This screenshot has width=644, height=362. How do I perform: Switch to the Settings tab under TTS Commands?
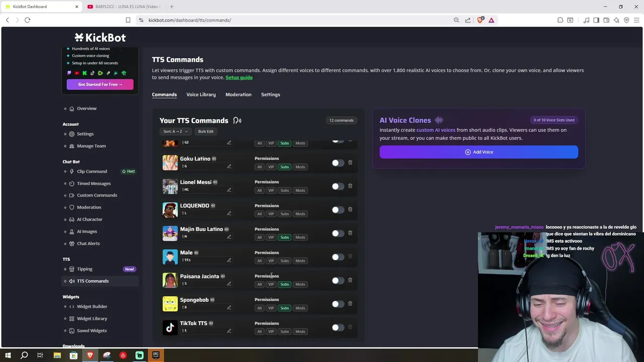click(x=271, y=95)
